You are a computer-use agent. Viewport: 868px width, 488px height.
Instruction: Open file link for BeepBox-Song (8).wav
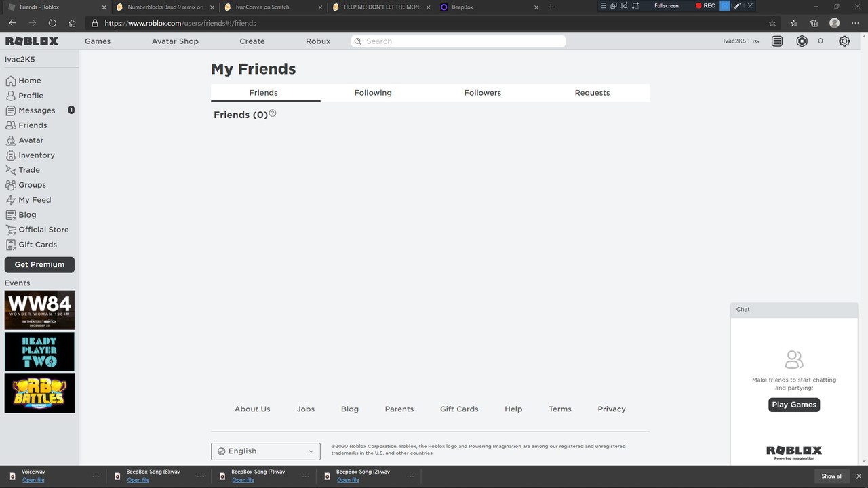(138, 480)
